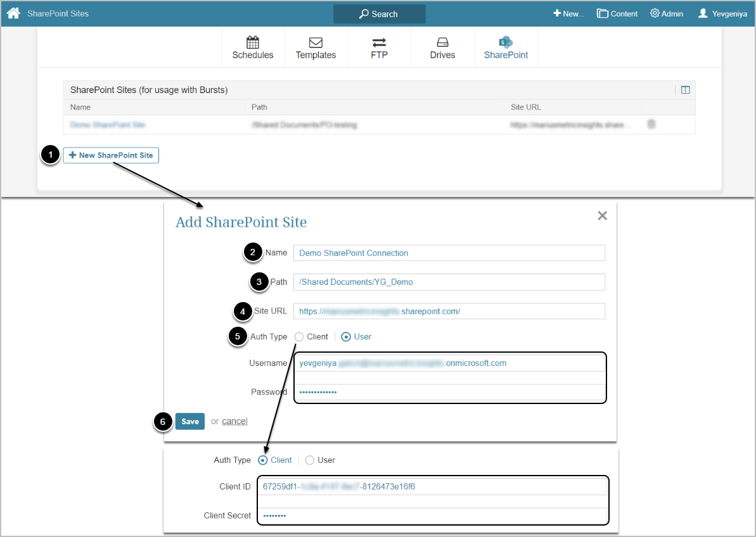Viewport: 756px width, 537px height.
Task: Click into the Client Secret field
Action: (432, 515)
